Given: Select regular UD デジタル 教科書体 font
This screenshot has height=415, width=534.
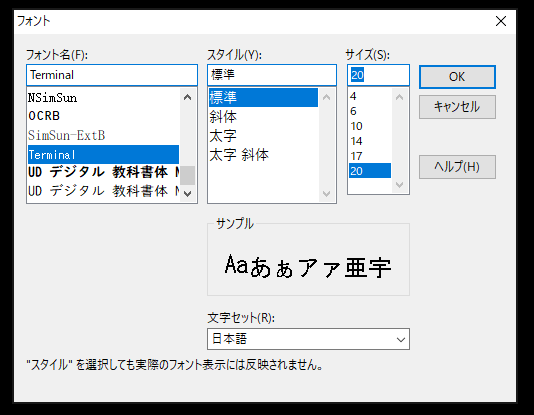Looking at the screenshot, I should 103,191.
